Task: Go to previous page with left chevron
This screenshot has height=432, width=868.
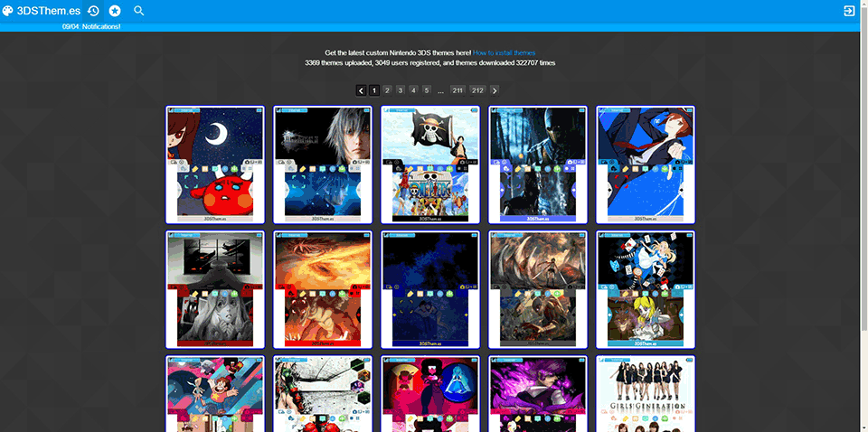Action: (361, 90)
